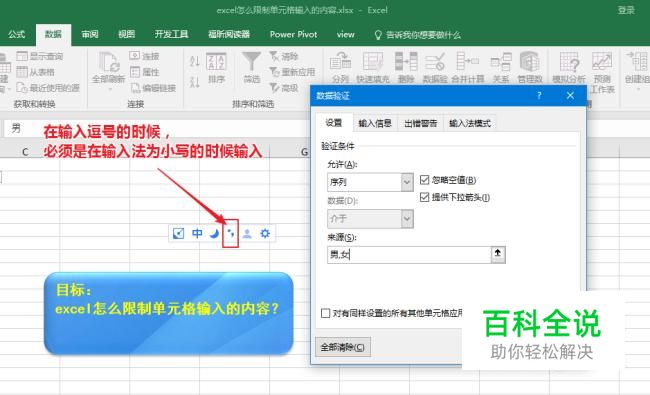The height and width of the screenshot is (395, 650).
Task: Open 最近使用的源 (Recent Sources)
Action: tap(48, 87)
